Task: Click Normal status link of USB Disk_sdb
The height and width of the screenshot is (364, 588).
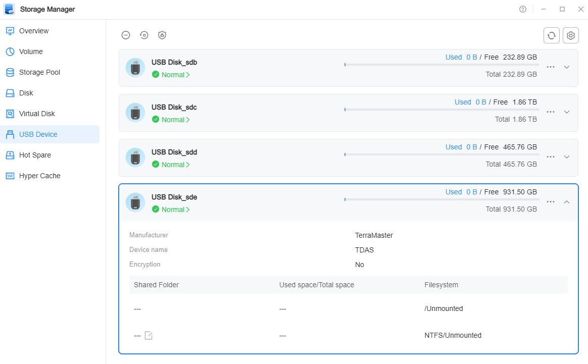Action: pyautogui.click(x=175, y=75)
